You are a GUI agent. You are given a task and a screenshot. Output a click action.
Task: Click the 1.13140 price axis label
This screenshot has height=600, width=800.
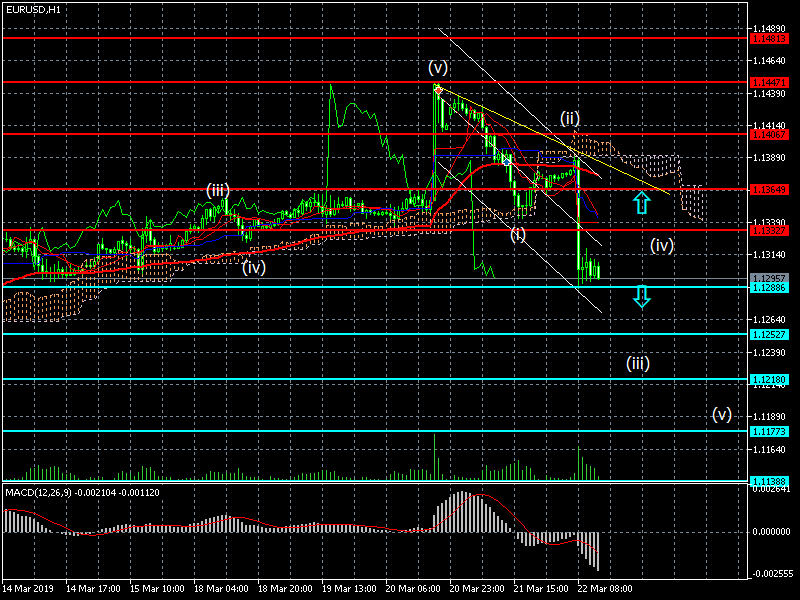click(x=769, y=255)
